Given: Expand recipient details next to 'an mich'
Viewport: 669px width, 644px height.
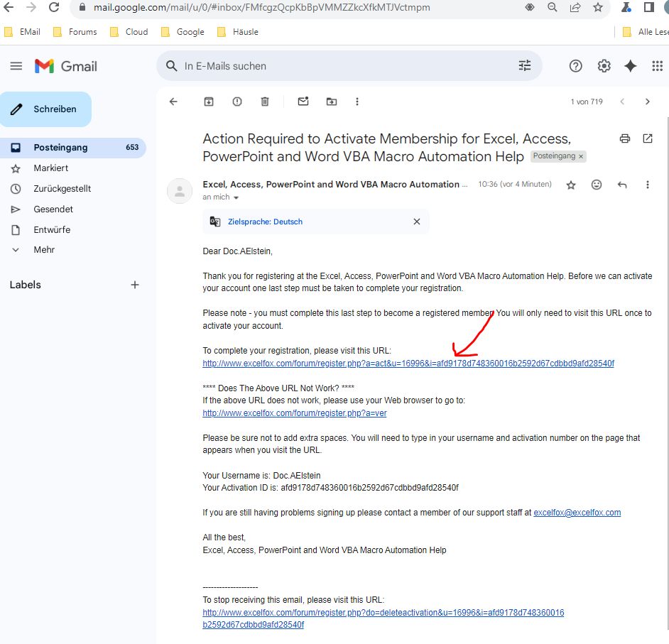Looking at the screenshot, I should point(236,197).
